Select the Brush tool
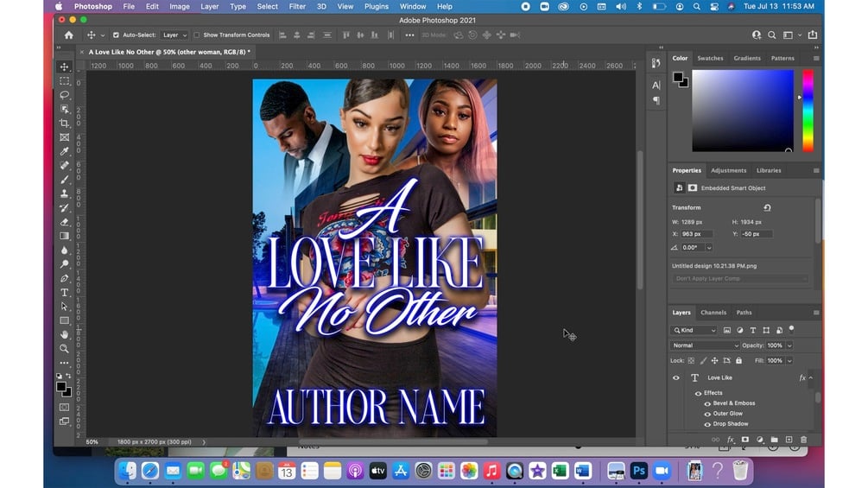Screen dimensions: 868x488 pyautogui.click(x=64, y=180)
